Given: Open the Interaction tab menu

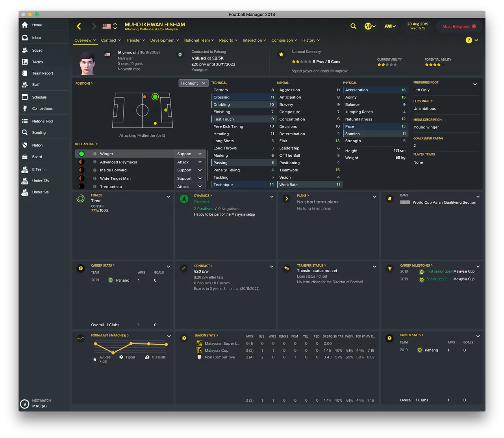Looking at the screenshot, I should [x=254, y=40].
